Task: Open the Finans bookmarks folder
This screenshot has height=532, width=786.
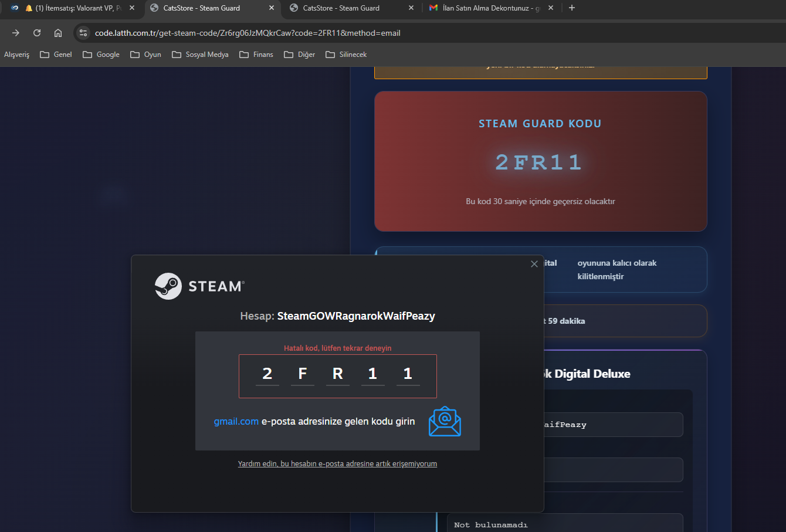Action: click(x=256, y=55)
